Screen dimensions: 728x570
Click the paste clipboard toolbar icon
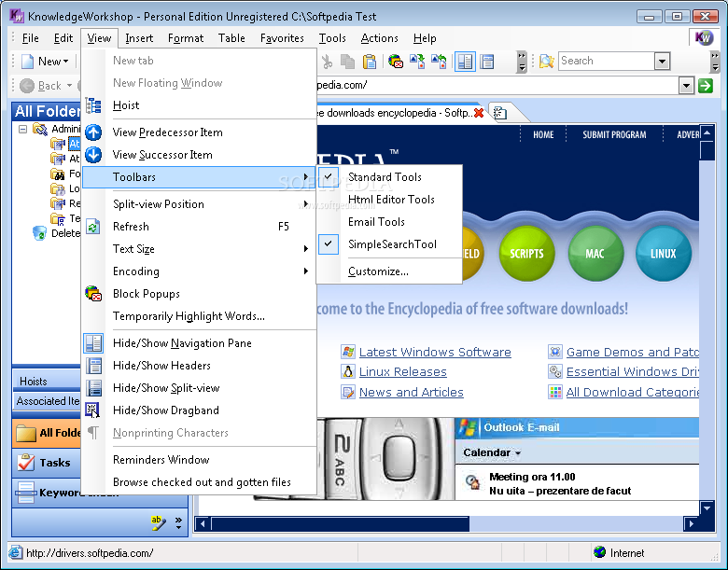point(369,62)
